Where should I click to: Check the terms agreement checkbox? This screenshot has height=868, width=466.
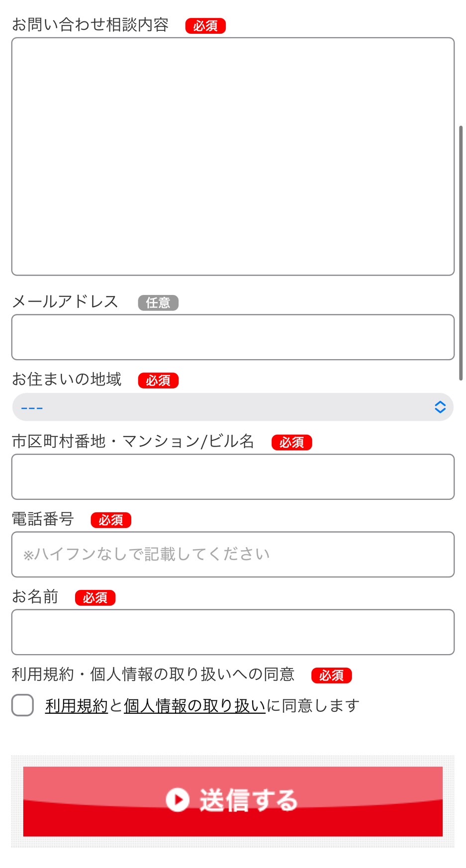(x=23, y=705)
